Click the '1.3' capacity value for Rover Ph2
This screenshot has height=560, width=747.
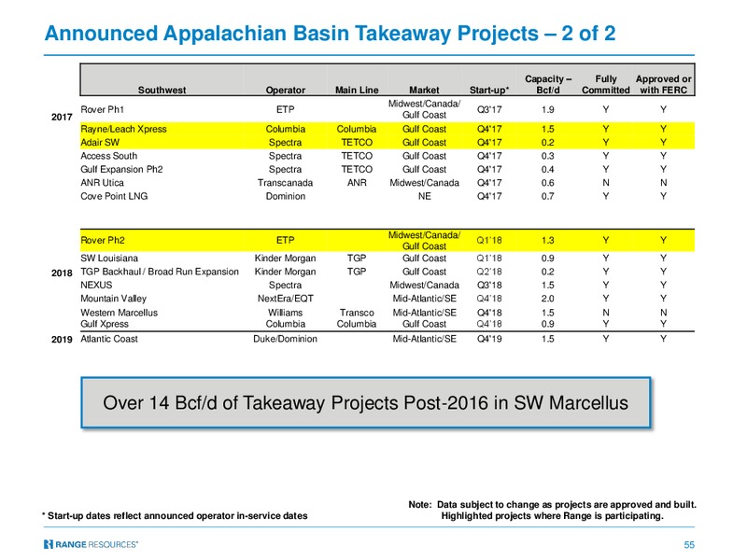pos(548,241)
